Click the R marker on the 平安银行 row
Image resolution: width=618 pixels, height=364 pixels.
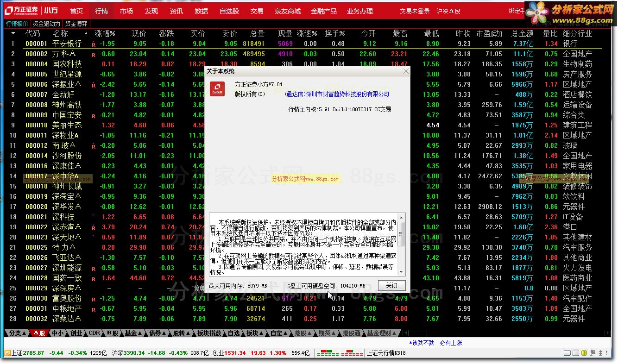click(x=94, y=44)
